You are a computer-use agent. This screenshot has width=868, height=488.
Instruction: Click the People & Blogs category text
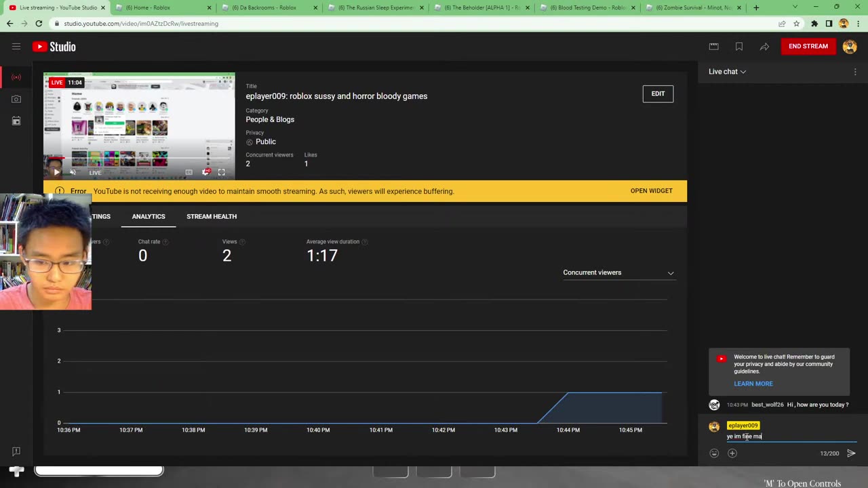(x=270, y=119)
